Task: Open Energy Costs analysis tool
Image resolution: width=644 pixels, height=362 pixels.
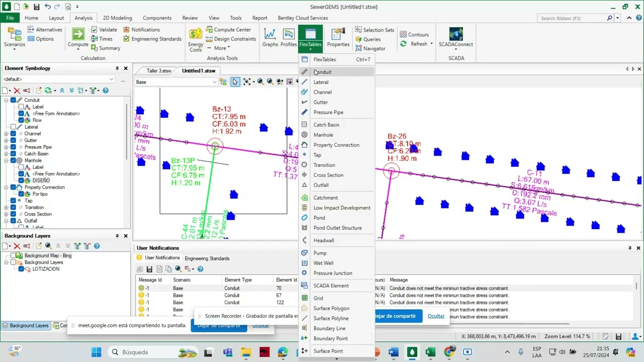Action: coord(196,40)
